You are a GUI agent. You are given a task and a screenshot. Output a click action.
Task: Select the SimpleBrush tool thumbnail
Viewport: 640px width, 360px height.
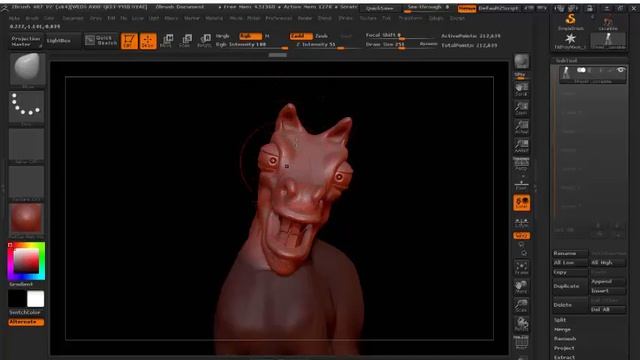coord(570,22)
